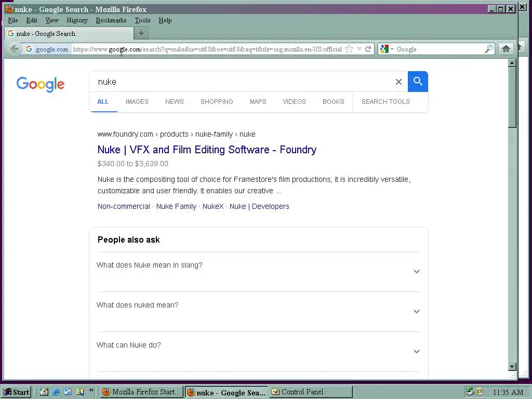532x399 pixels.
Task: Switch to the SHOPPING results tab
Action: click(x=217, y=102)
